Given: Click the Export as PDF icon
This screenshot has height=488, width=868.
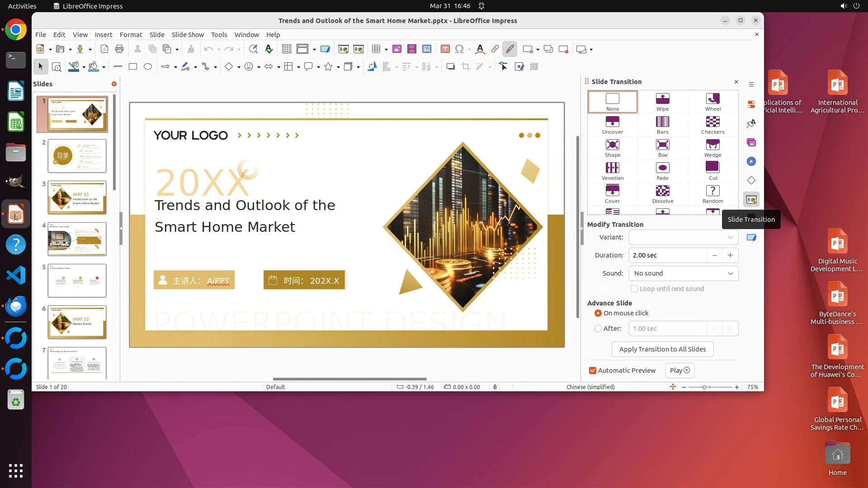Looking at the screenshot, I should [104, 49].
